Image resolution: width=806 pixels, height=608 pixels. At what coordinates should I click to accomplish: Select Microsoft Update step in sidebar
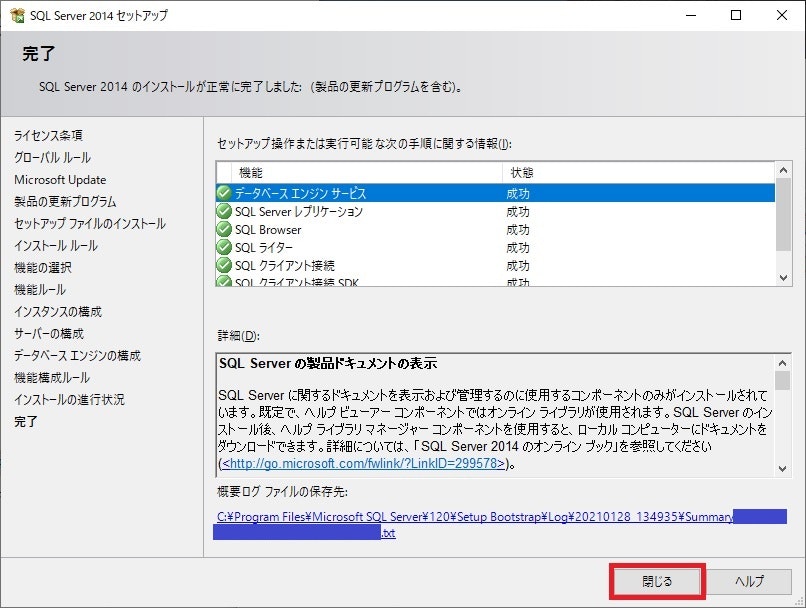[60, 179]
